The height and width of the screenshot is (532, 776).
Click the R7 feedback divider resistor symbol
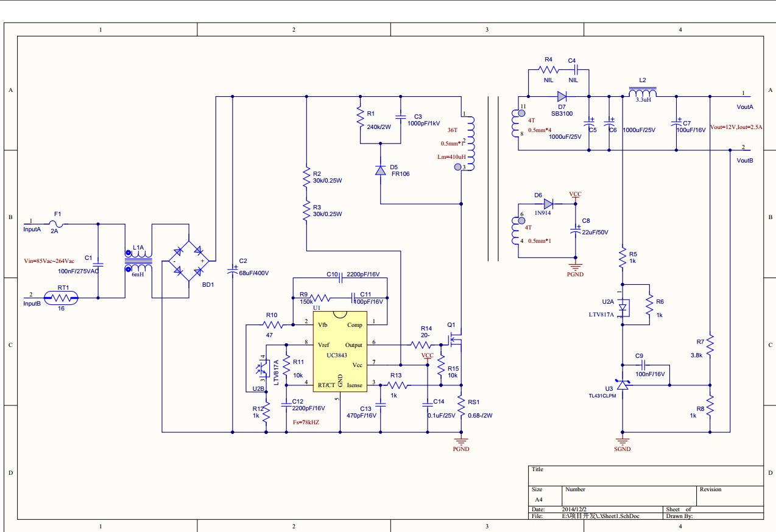click(710, 346)
